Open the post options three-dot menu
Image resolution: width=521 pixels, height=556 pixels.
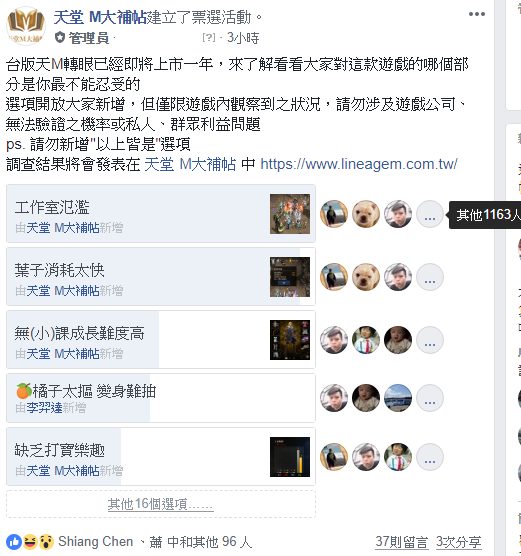coord(476,14)
